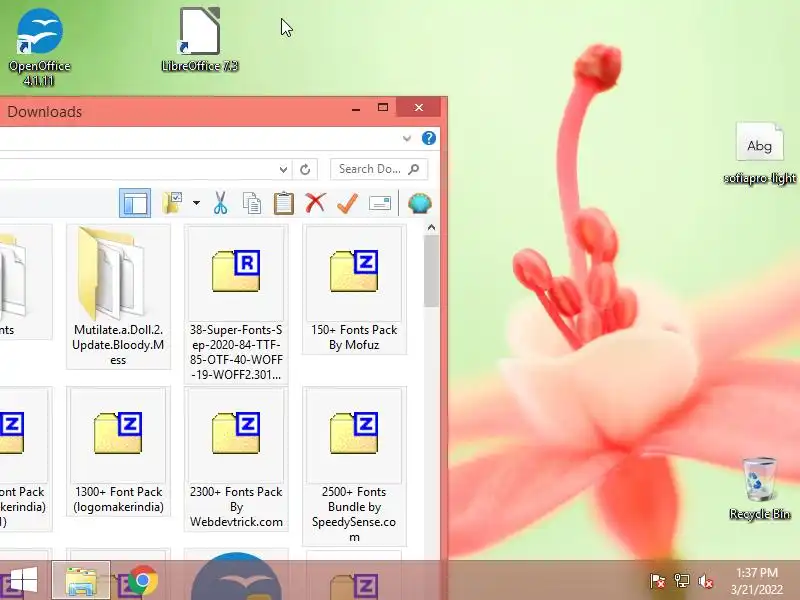Launch Google Chrome from the taskbar
800x600 pixels.
(x=143, y=581)
